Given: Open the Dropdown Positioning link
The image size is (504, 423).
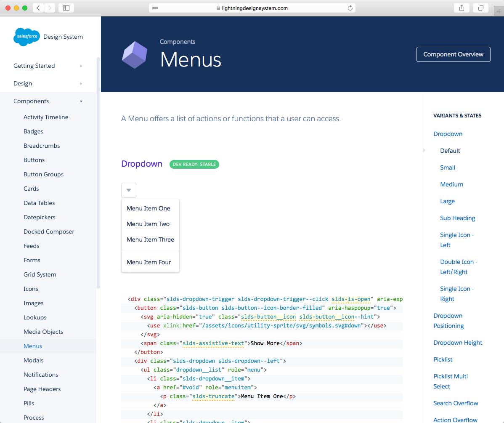Looking at the screenshot, I should pos(448,321).
